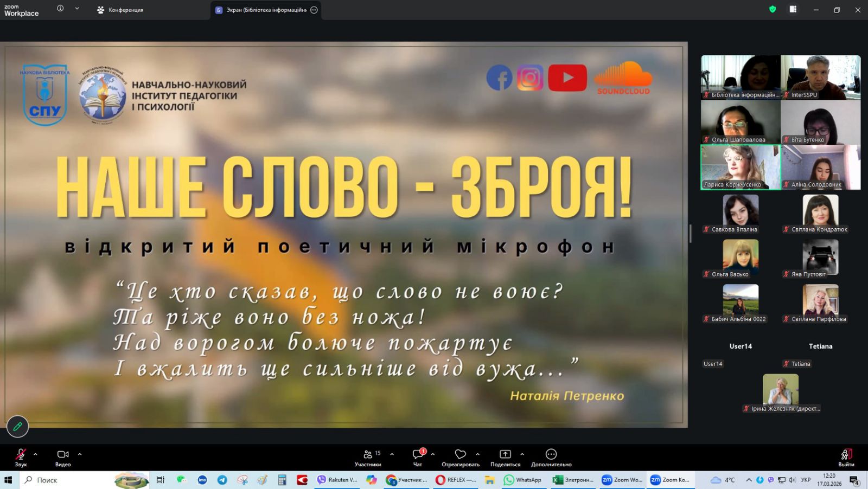Click the annotation pencil icon
Image resolution: width=868 pixels, height=489 pixels.
pos(17,427)
